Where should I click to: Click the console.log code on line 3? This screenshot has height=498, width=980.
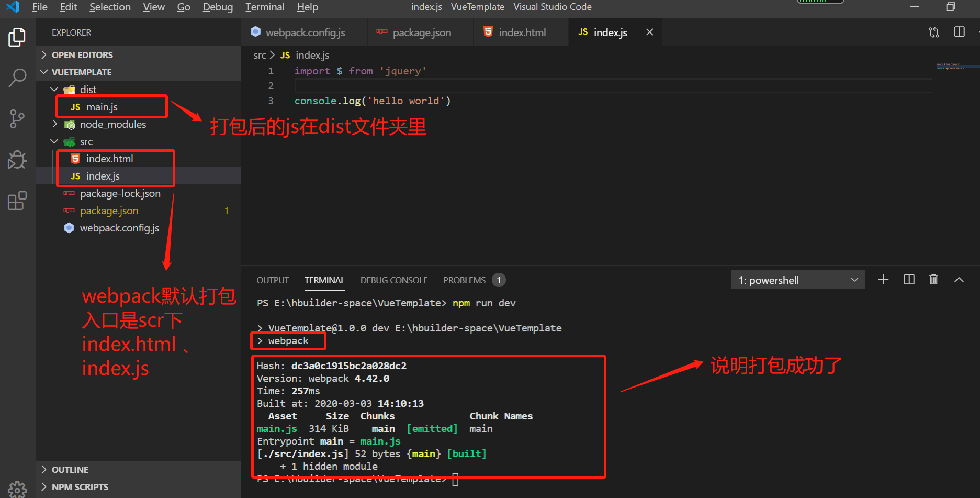373,101
